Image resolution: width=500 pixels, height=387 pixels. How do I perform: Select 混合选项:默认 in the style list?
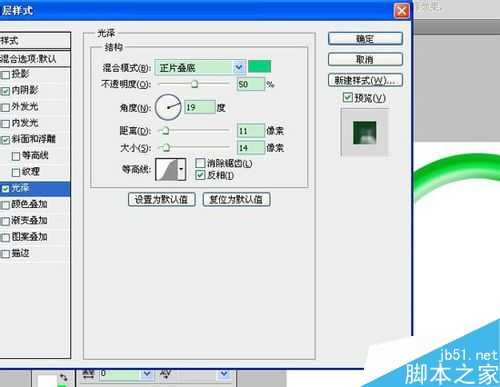35,59
